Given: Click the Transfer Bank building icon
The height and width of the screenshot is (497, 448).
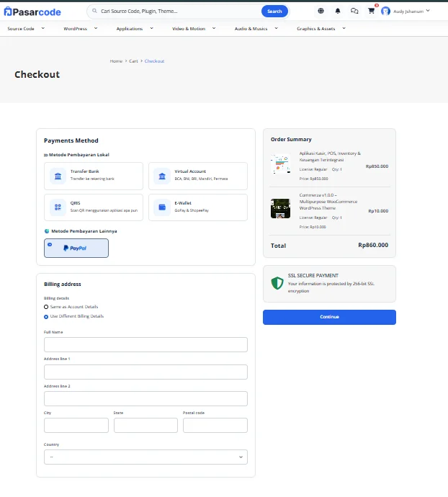Looking at the screenshot, I should (x=58, y=176).
